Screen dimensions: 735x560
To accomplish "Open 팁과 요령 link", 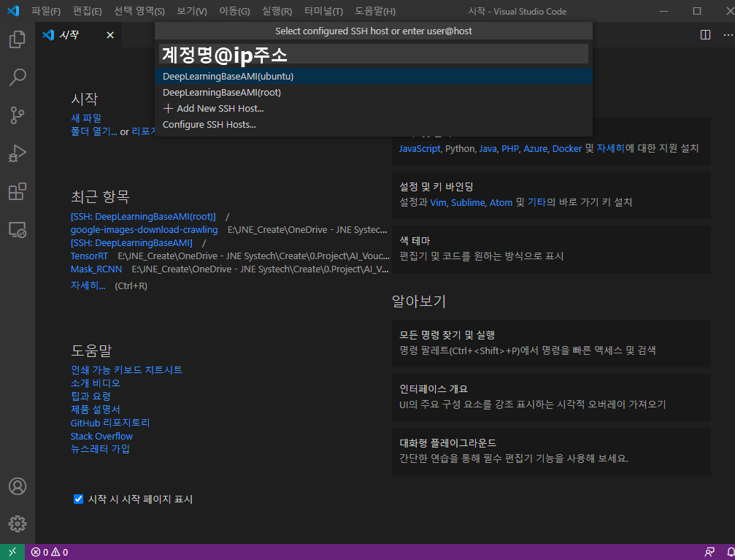I will (91, 396).
